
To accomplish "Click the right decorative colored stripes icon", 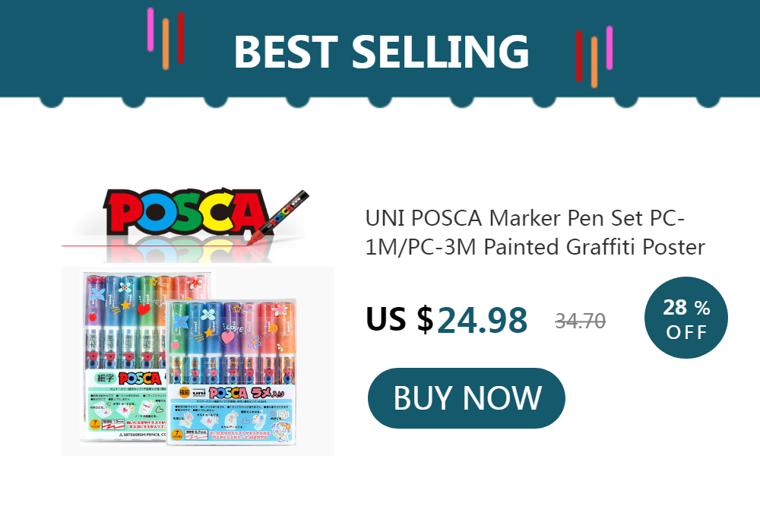I will (x=594, y=57).
